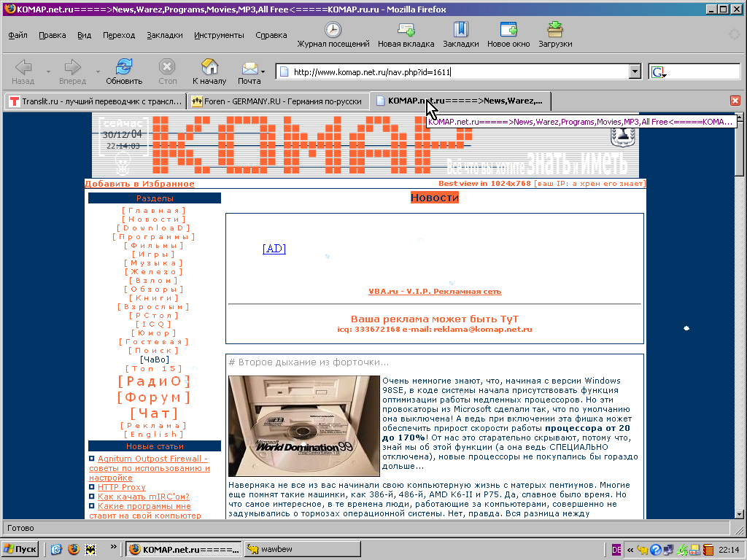This screenshot has height=560, width=747.
Task: Open the Закладки bookmarks toolbar icon
Action: 461,30
